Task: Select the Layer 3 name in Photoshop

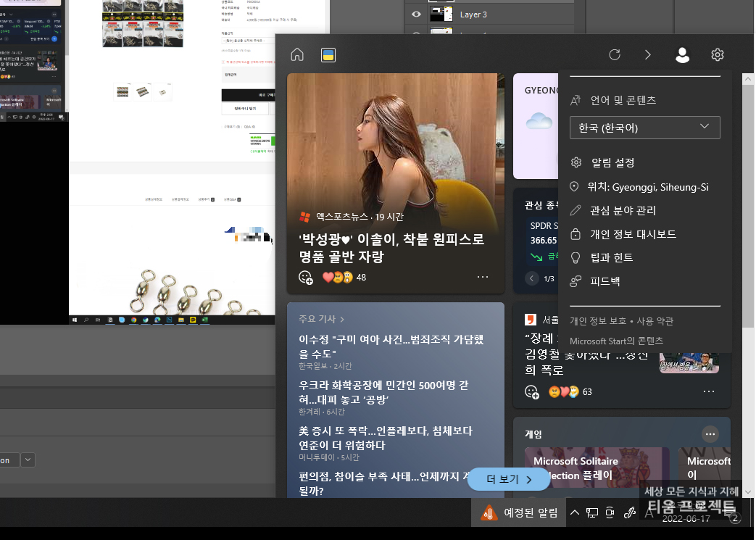Action: 473,14
